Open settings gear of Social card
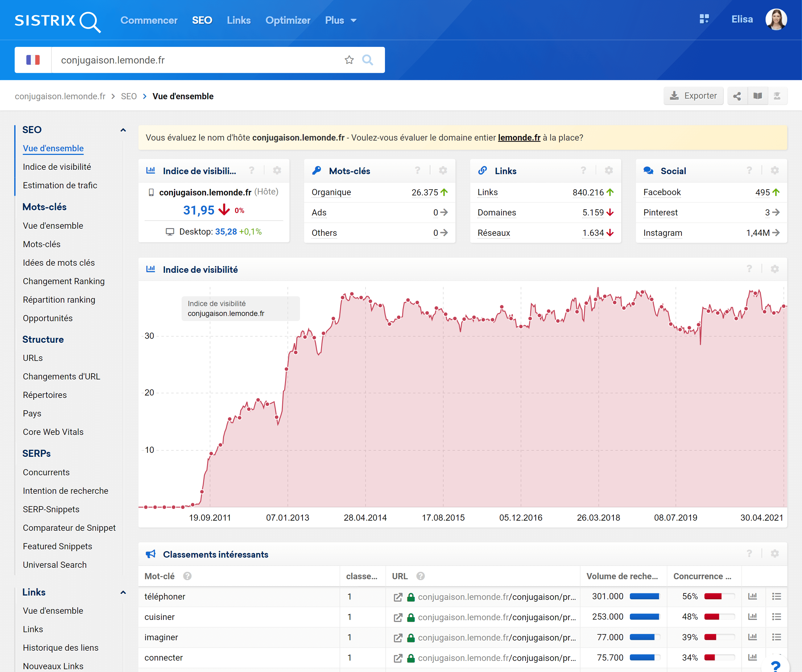Screen dimensions: 802x672 pyautogui.click(x=775, y=170)
